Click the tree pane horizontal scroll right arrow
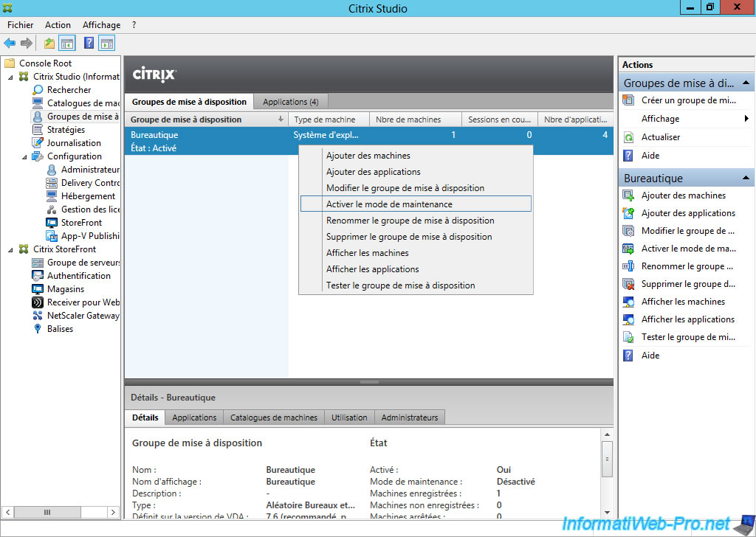The height and width of the screenshot is (537, 756). point(113,513)
